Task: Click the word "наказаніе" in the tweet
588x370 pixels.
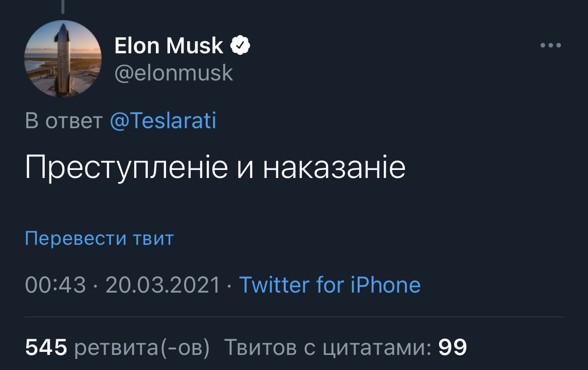Action: 334,167
